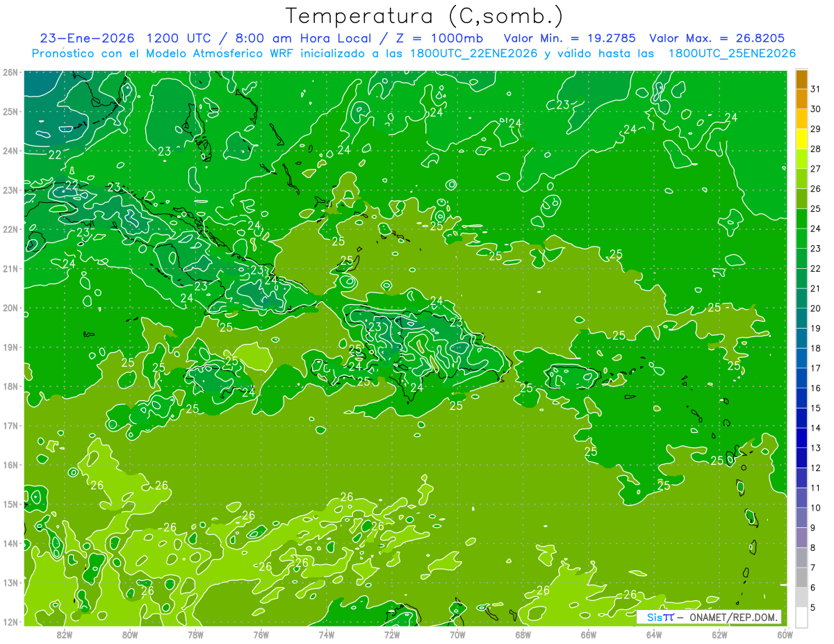Click the legend value 28
This screenshot has width=834, height=644.
click(816, 148)
